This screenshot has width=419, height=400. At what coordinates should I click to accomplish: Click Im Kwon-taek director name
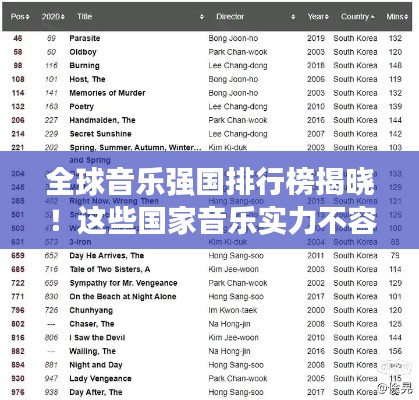(x=233, y=310)
